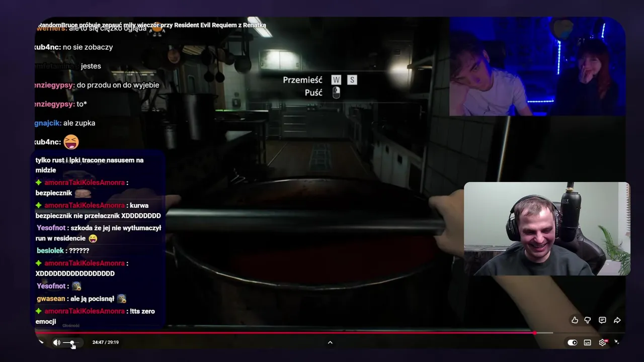Open the player settings gear
644x362 pixels.
[x=602, y=342]
